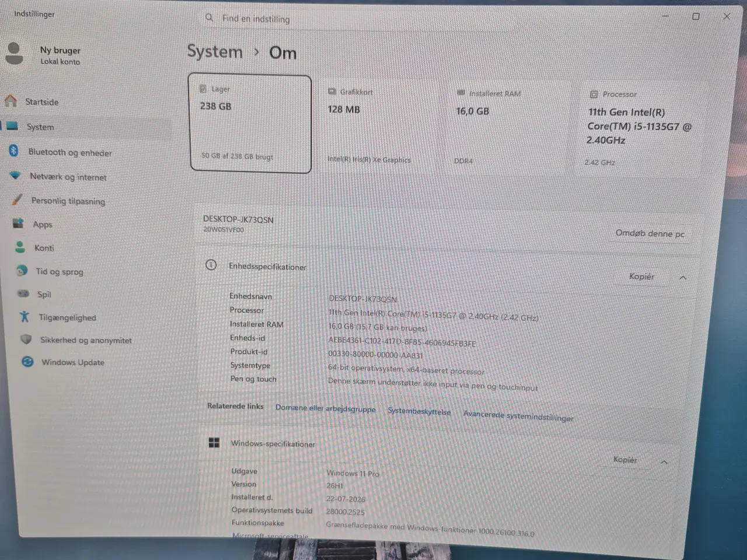Open Netværk og internet wifi icon
Screen dimensions: 747x560
click(15, 176)
